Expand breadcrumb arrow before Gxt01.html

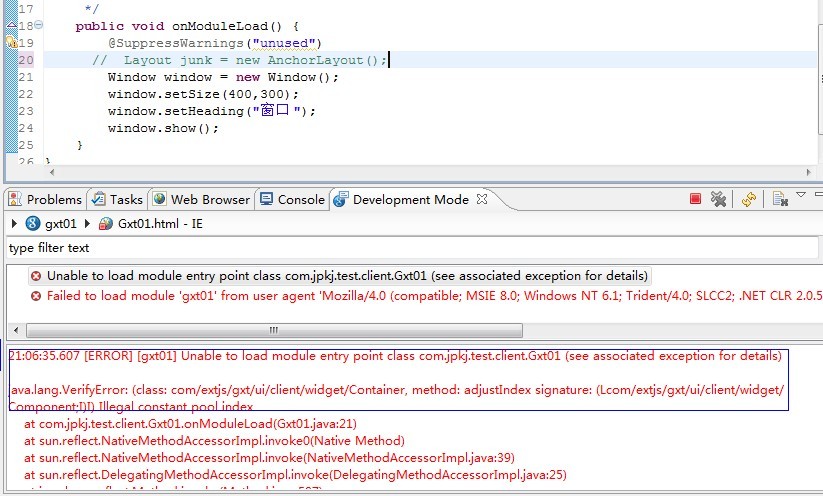tap(87, 224)
